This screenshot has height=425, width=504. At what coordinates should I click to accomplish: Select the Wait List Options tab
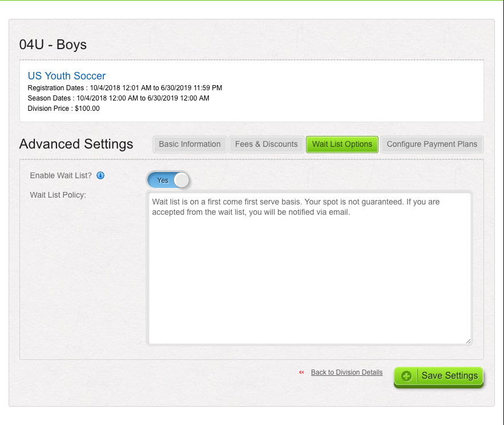pos(342,144)
